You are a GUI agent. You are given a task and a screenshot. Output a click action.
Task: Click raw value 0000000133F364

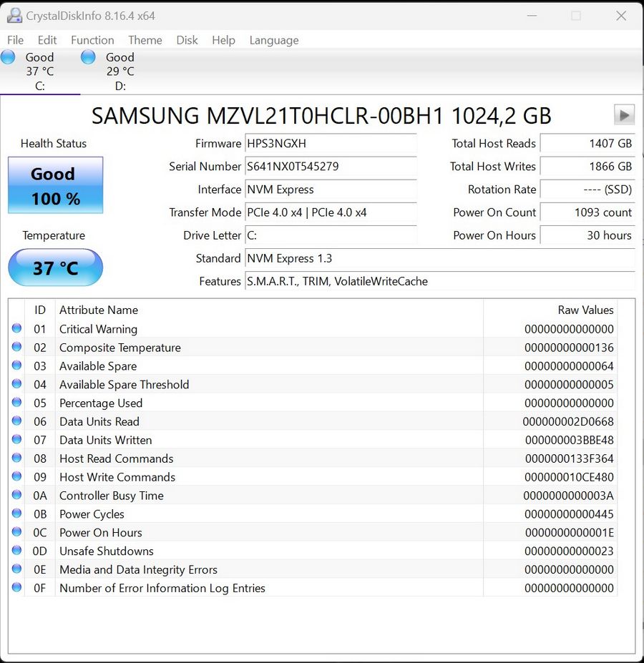point(569,458)
